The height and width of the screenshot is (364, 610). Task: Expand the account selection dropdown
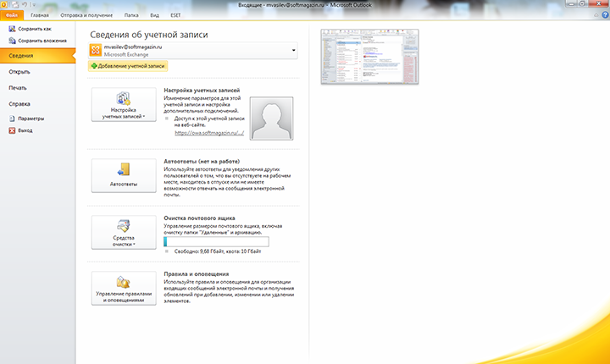coord(294,51)
